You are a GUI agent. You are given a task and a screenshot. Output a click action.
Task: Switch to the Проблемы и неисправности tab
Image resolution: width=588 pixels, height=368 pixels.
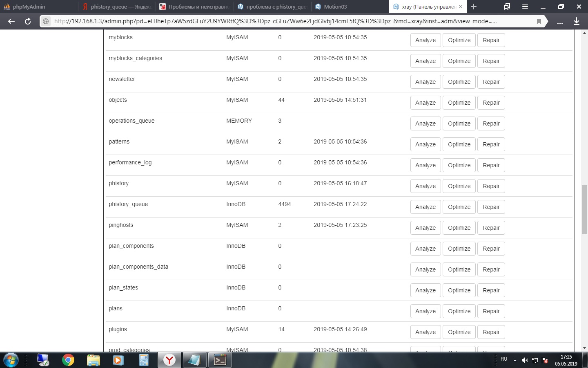point(194,7)
